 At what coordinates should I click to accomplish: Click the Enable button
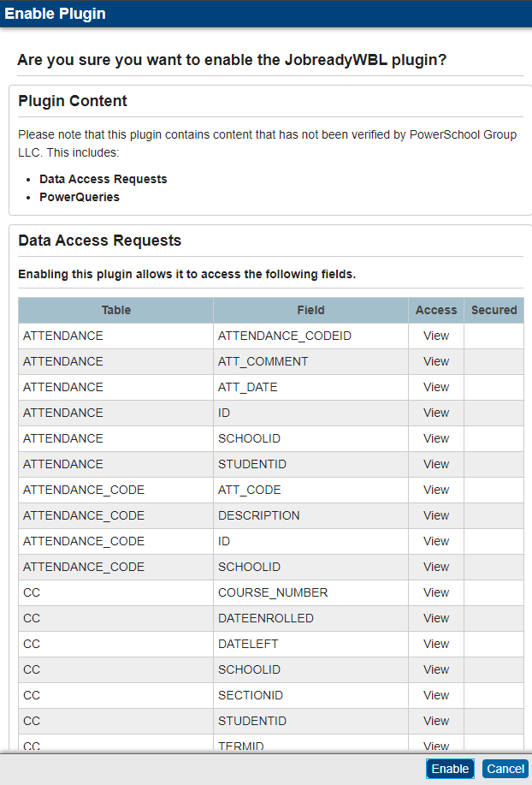(450, 769)
